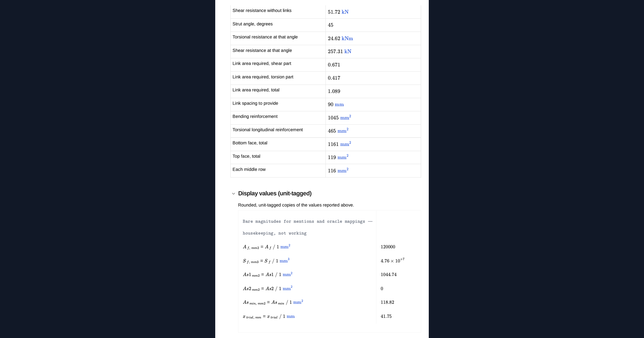Click the mm³ unit in the S_f formula
This screenshot has width=644, height=338.
285,260
